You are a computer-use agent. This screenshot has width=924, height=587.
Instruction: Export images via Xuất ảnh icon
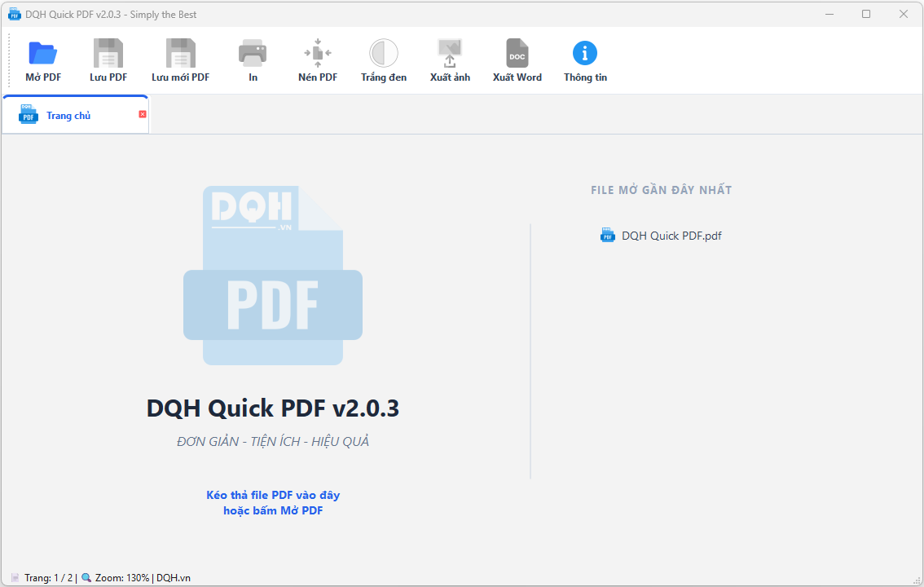(450, 54)
